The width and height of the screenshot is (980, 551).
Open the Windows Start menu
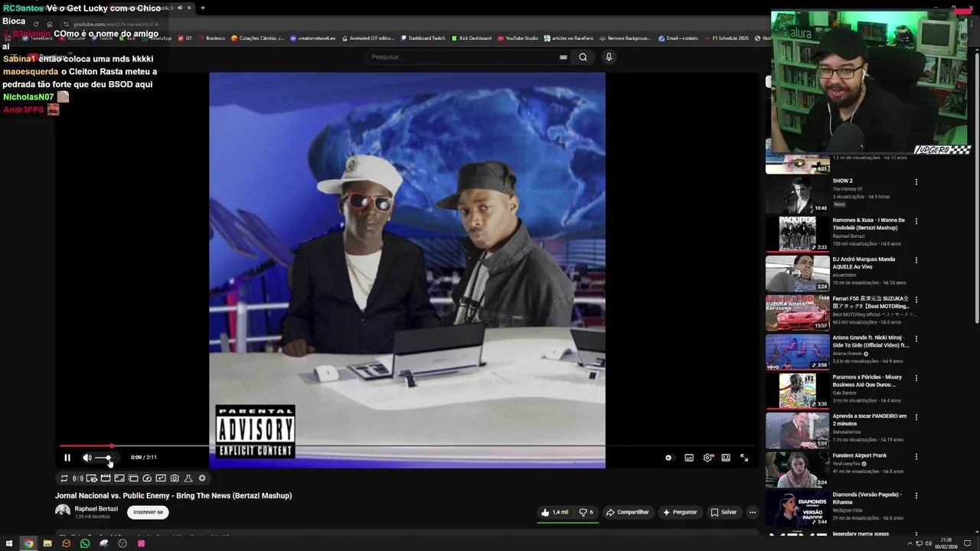click(x=9, y=543)
